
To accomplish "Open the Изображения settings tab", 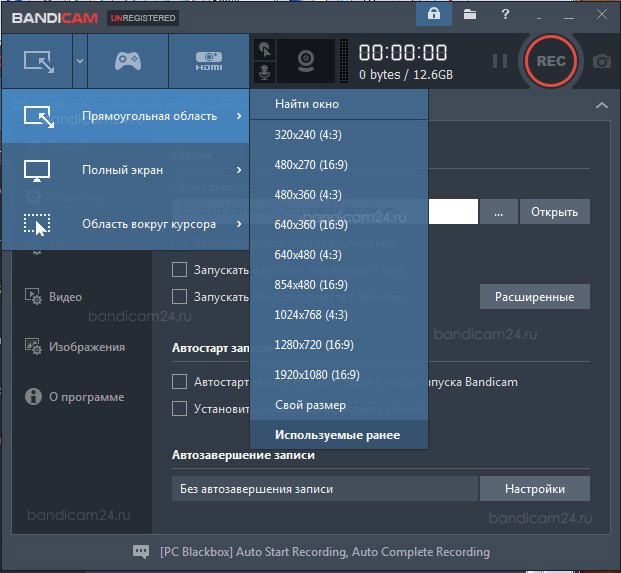I will click(x=87, y=347).
